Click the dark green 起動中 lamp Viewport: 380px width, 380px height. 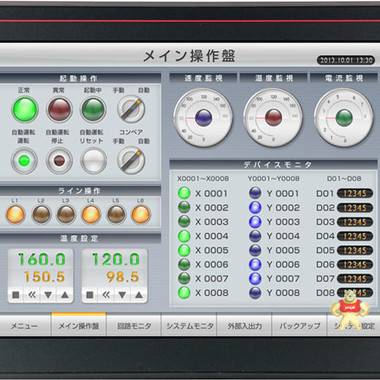click(93, 109)
